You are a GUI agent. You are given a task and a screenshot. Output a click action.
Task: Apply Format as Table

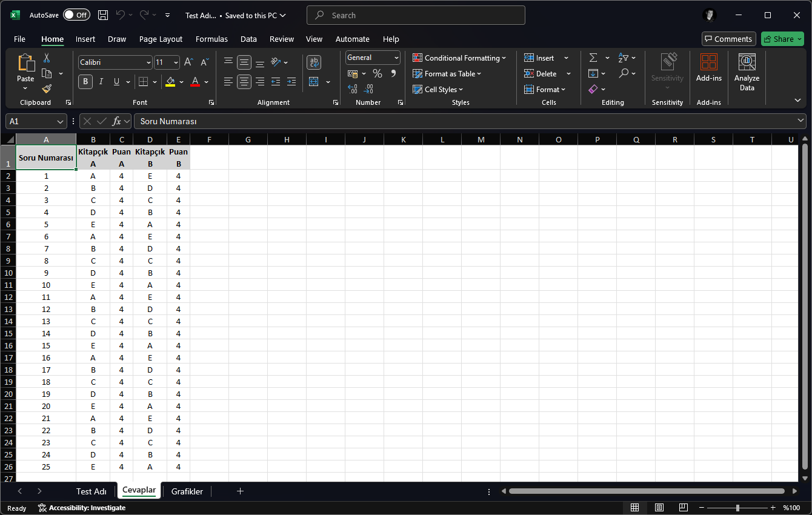pos(447,73)
